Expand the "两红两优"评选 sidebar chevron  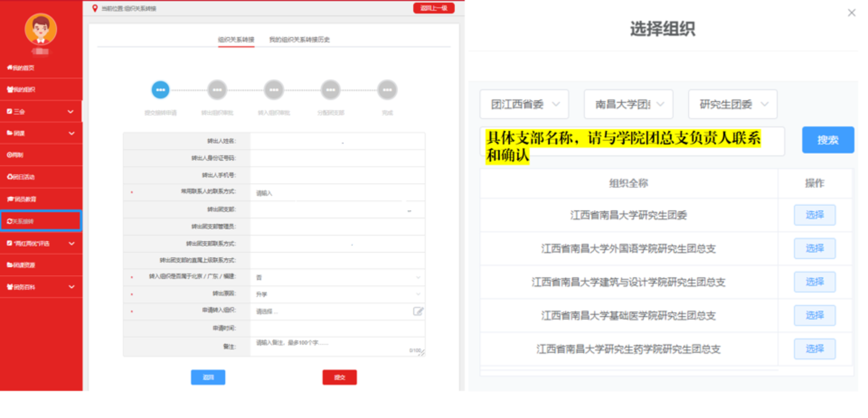click(72, 243)
